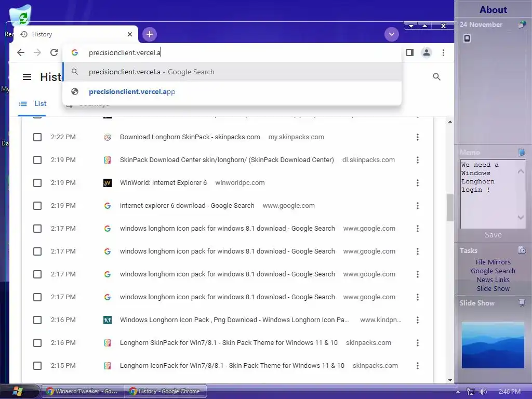532x399 pixels.
Task: Open Longhorn IconPack for Win7/8/8.1 link
Action: click(232, 366)
